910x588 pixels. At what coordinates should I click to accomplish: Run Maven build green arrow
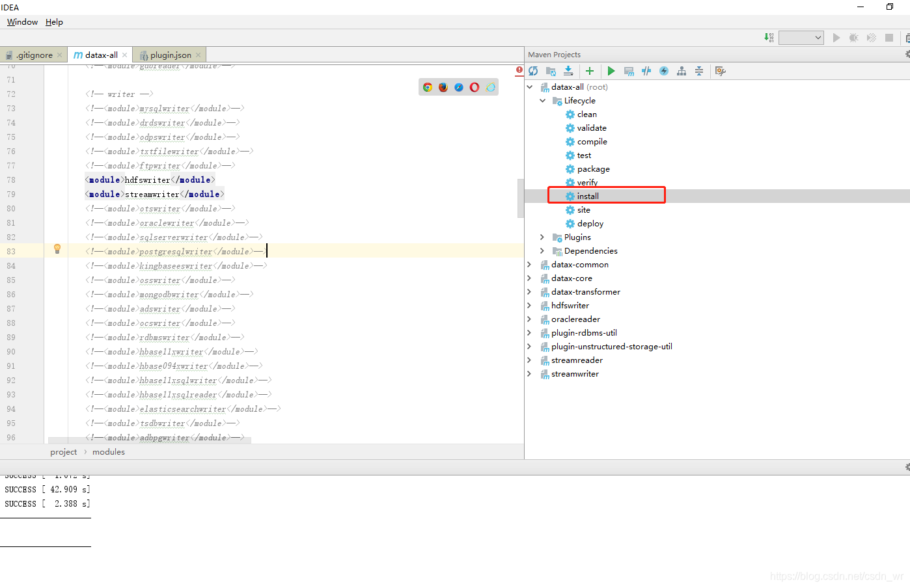pos(611,71)
